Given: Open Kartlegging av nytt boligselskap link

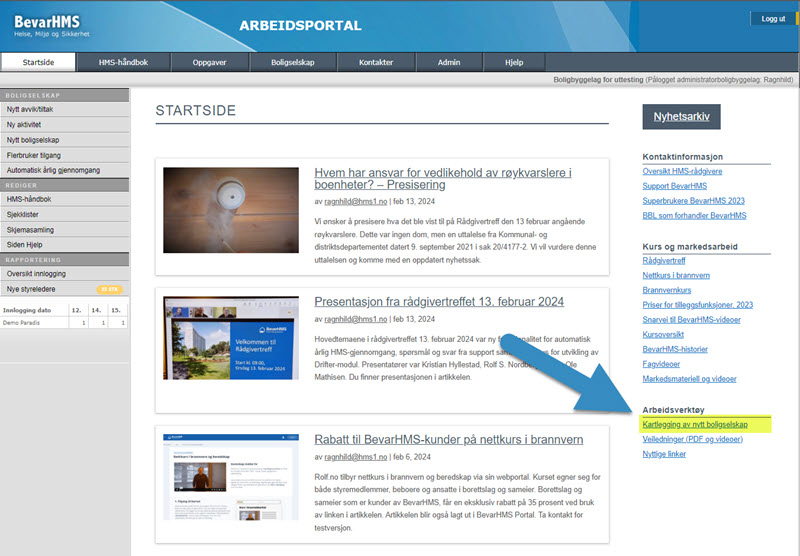Looking at the screenshot, I should coord(708,425).
